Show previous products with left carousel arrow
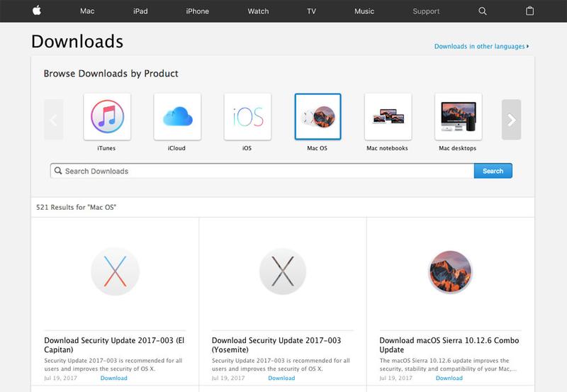Viewport: 567px width, 392px height. click(x=54, y=120)
